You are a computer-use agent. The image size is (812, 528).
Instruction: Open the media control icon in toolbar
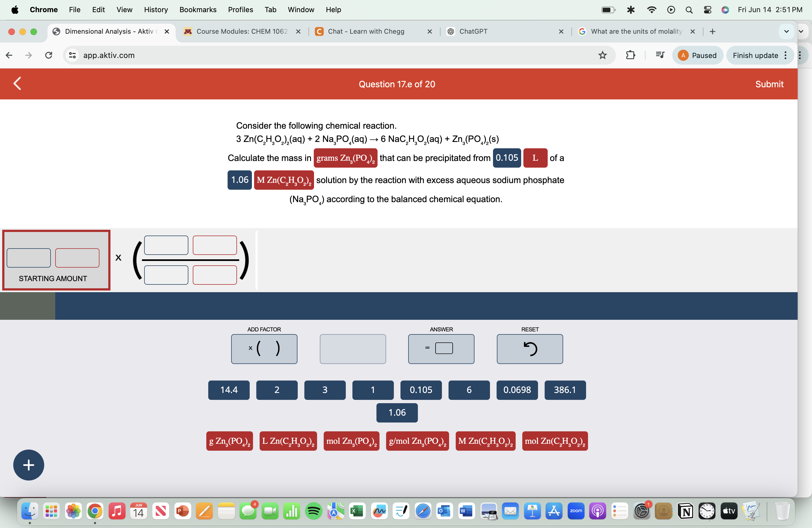point(660,55)
